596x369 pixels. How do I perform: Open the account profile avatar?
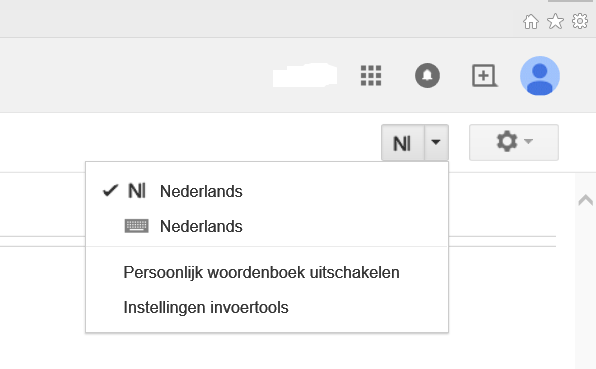tap(540, 76)
